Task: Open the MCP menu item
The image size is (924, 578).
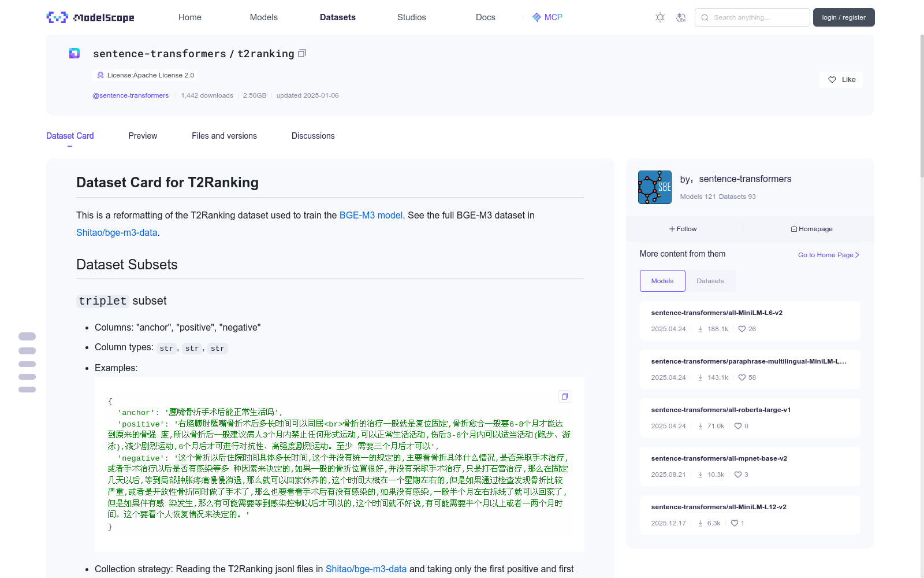Action: click(x=547, y=17)
